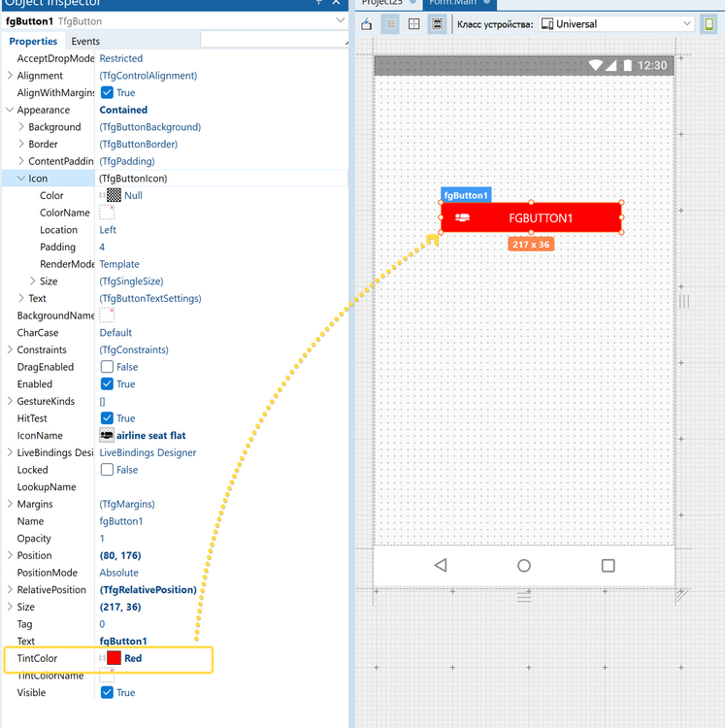This screenshot has height=728, width=725.
Task: Click the dashed-frame toolbar icon
Action: 438,24
